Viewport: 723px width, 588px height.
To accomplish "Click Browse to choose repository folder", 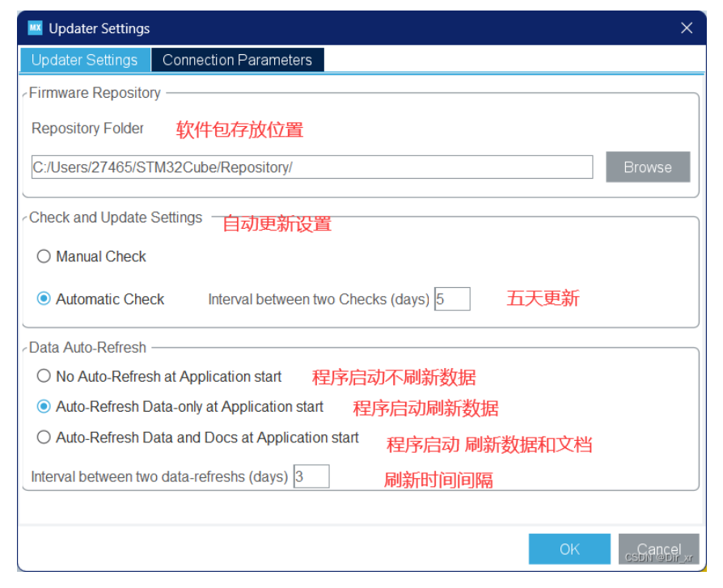I will (648, 167).
